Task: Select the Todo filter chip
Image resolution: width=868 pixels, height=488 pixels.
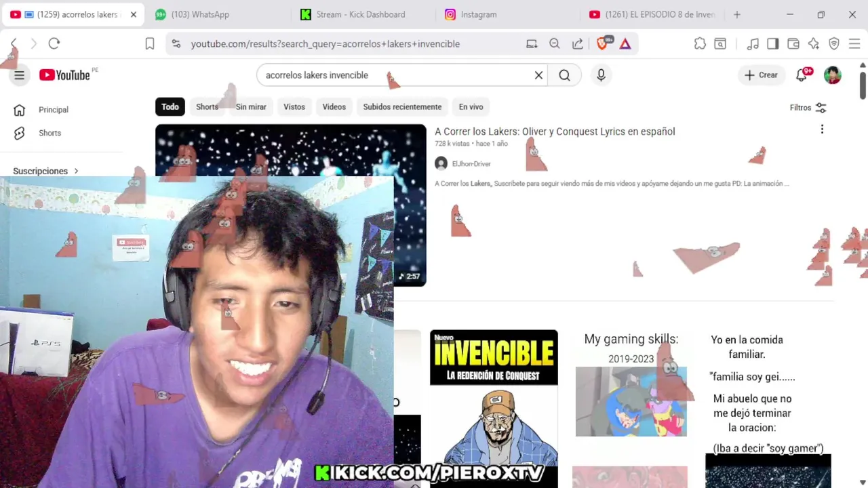Action: (x=170, y=106)
